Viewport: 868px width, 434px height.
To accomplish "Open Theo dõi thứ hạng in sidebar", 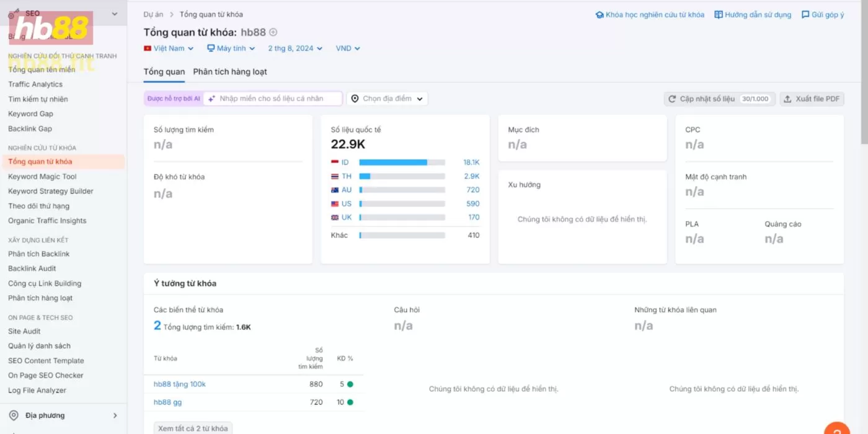I will point(38,206).
